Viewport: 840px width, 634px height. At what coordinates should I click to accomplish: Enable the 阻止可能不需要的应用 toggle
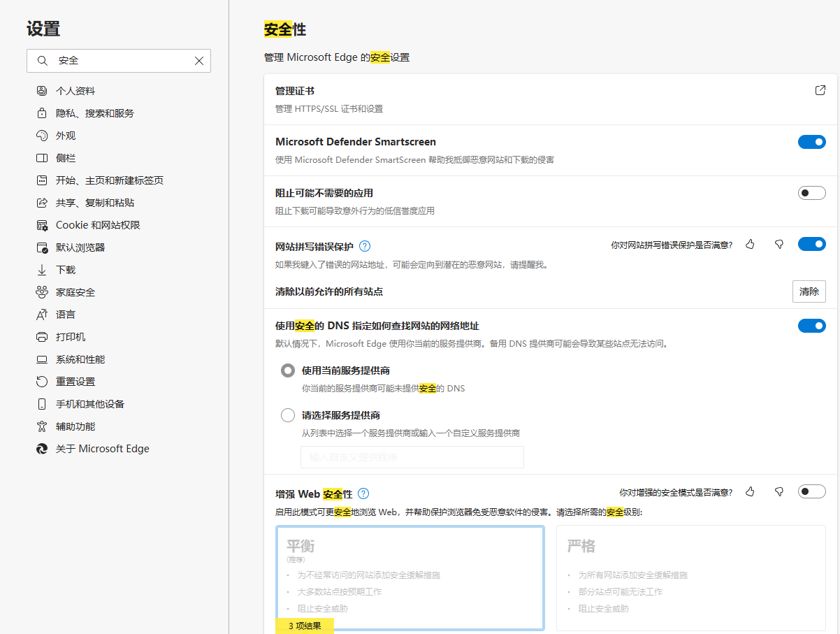811,192
